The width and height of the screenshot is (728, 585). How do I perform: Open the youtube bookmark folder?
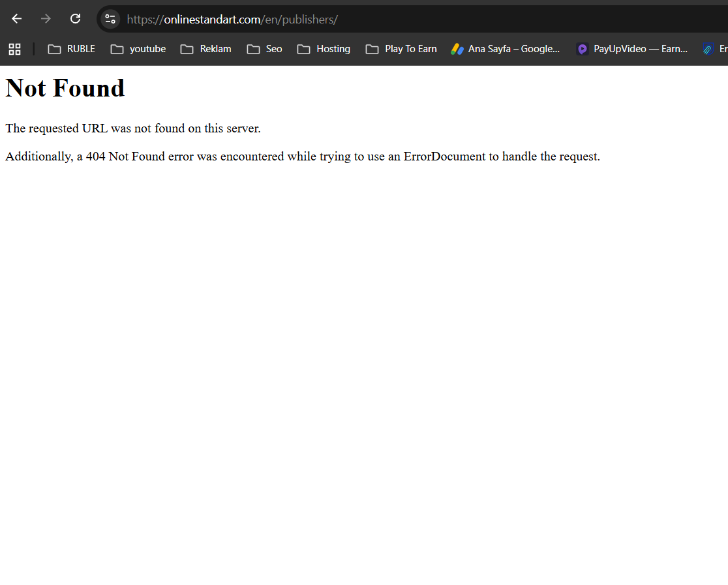point(138,49)
